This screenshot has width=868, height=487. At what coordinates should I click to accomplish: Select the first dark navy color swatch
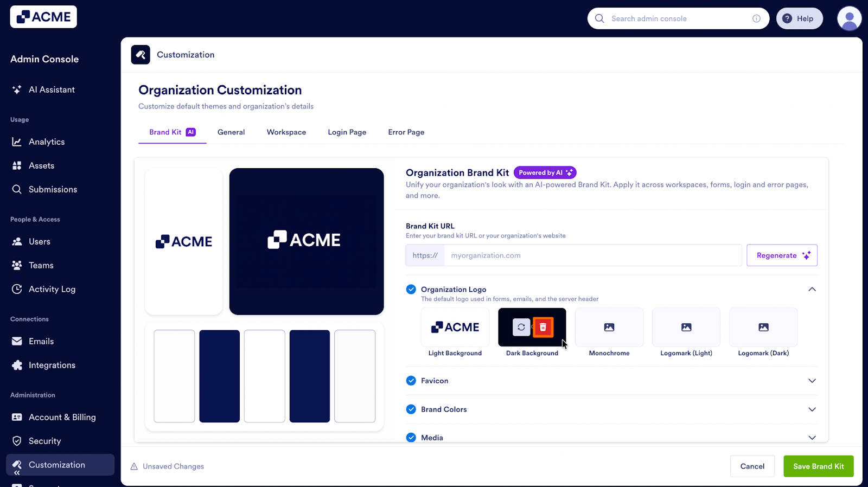219,376
